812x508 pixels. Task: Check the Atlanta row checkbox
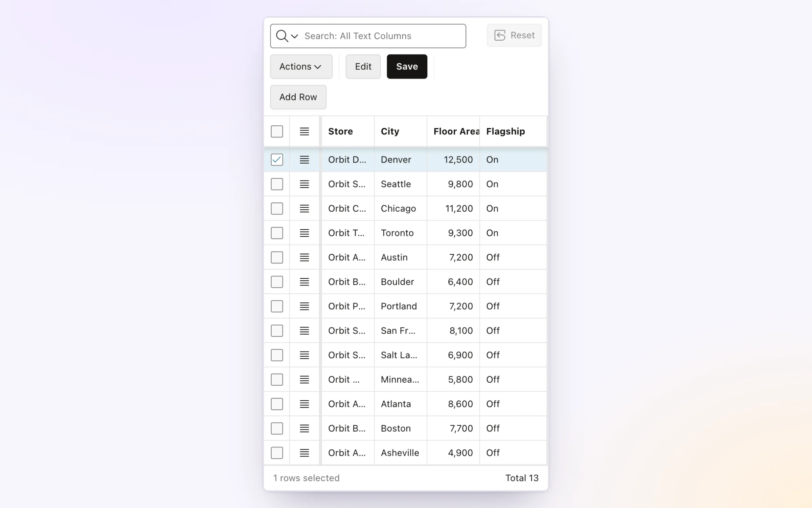click(277, 404)
